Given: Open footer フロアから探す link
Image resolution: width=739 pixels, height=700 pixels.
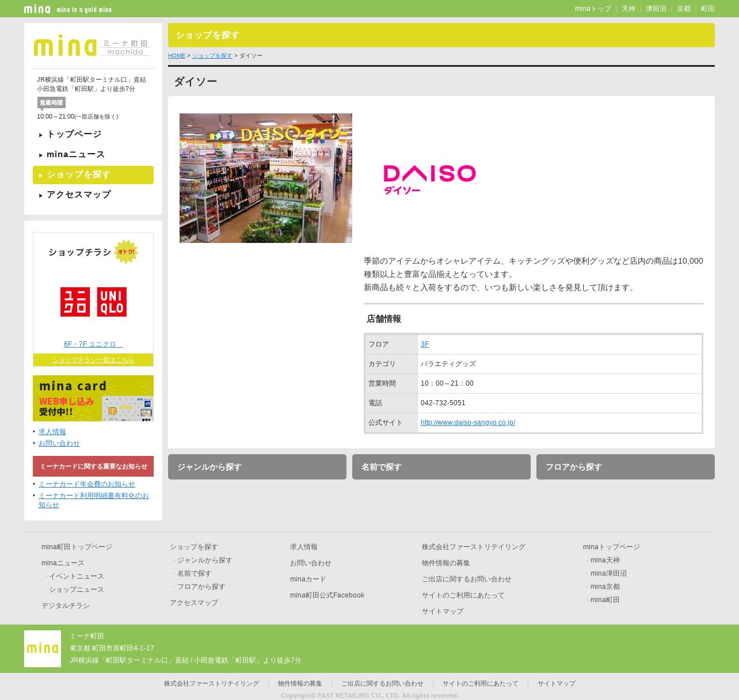Looking at the screenshot, I should click(201, 587).
